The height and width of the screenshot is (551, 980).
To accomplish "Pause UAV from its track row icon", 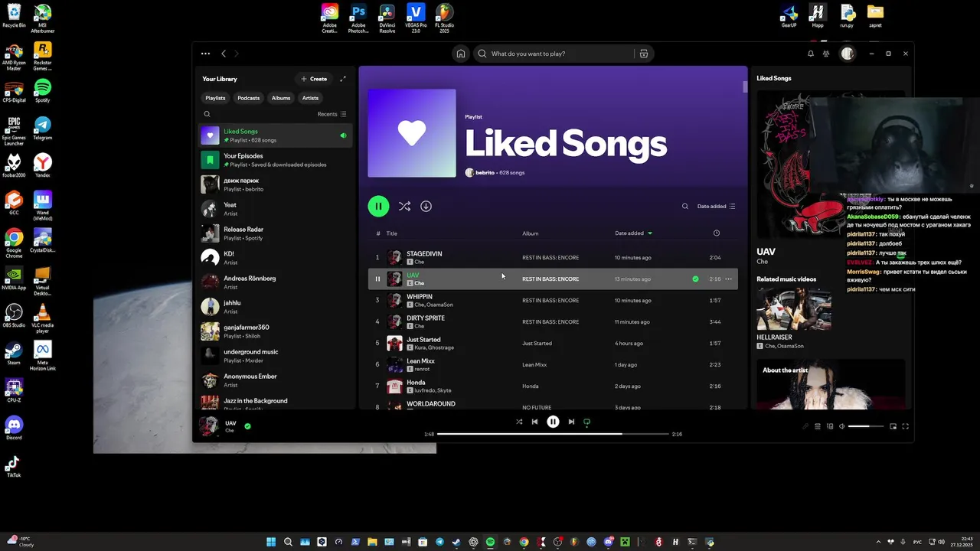I will pyautogui.click(x=377, y=279).
